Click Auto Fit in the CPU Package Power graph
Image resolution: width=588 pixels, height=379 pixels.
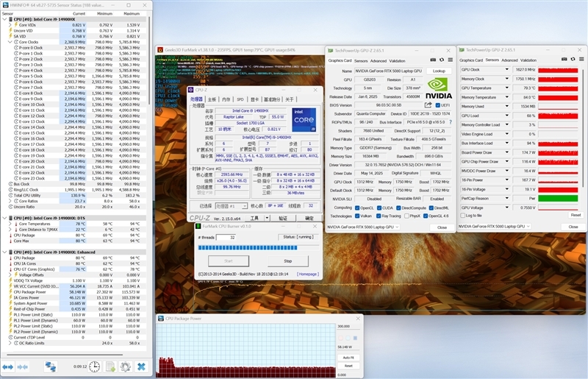[x=348, y=358]
